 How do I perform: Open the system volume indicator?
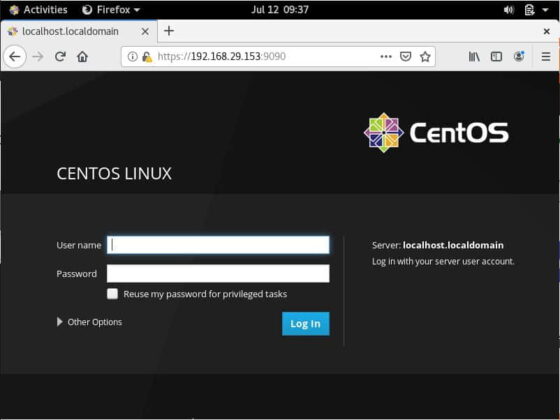coord(509,10)
